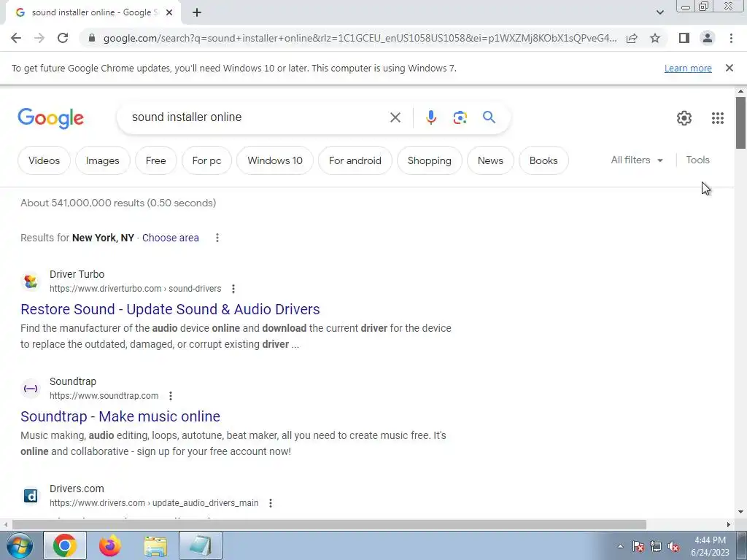The height and width of the screenshot is (560, 747).
Task: Open location results more options menu
Action: coord(217,238)
